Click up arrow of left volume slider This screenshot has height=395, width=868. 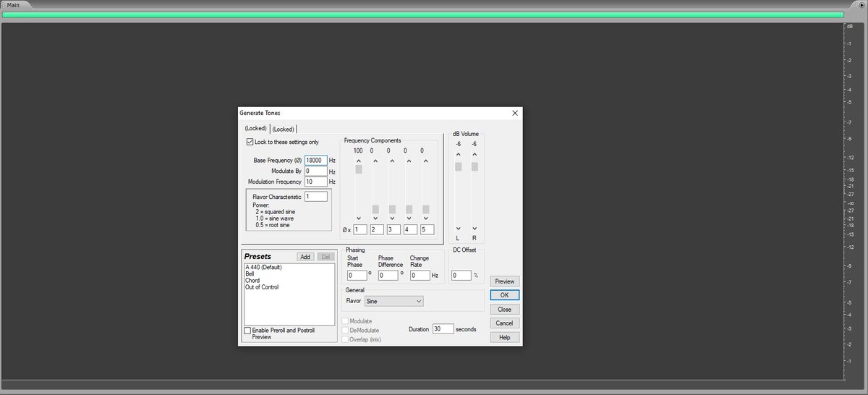pos(458,156)
